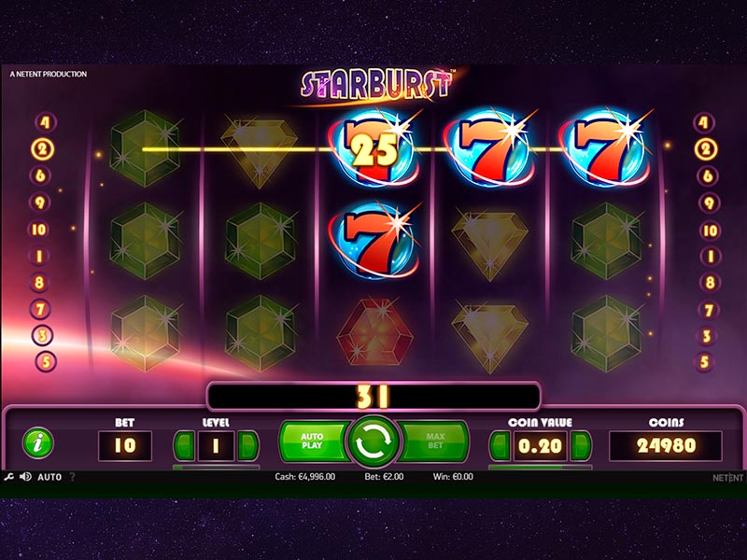
Task: Decrease bet level with left arrow
Action: (184, 446)
